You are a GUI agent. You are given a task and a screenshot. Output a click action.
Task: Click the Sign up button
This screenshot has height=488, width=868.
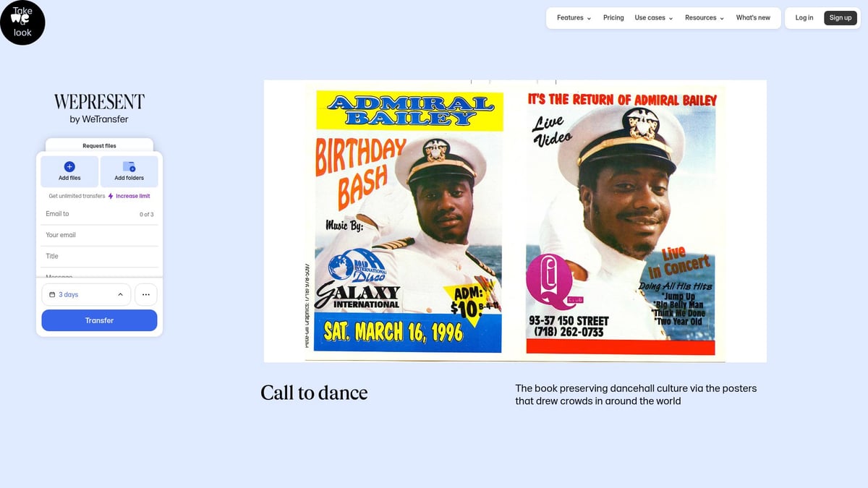click(841, 18)
